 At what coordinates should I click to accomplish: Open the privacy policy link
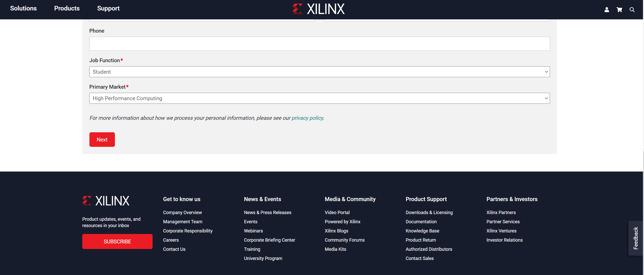coord(307,118)
